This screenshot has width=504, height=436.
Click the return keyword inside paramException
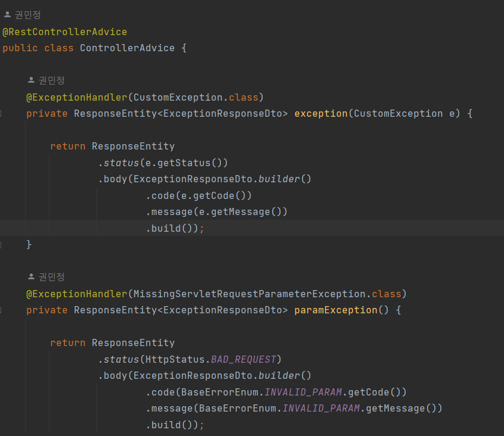pyautogui.click(x=68, y=343)
